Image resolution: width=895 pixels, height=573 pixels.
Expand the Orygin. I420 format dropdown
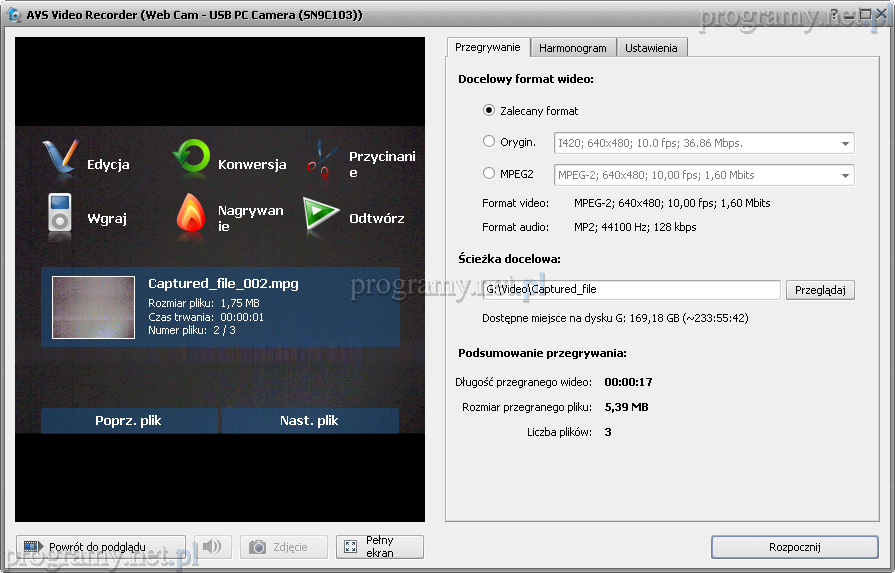(x=845, y=143)
